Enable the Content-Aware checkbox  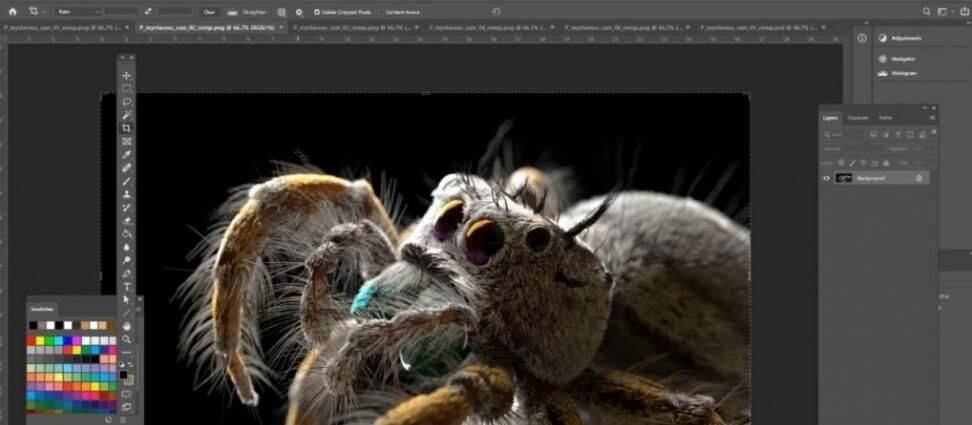click(381, 12)
